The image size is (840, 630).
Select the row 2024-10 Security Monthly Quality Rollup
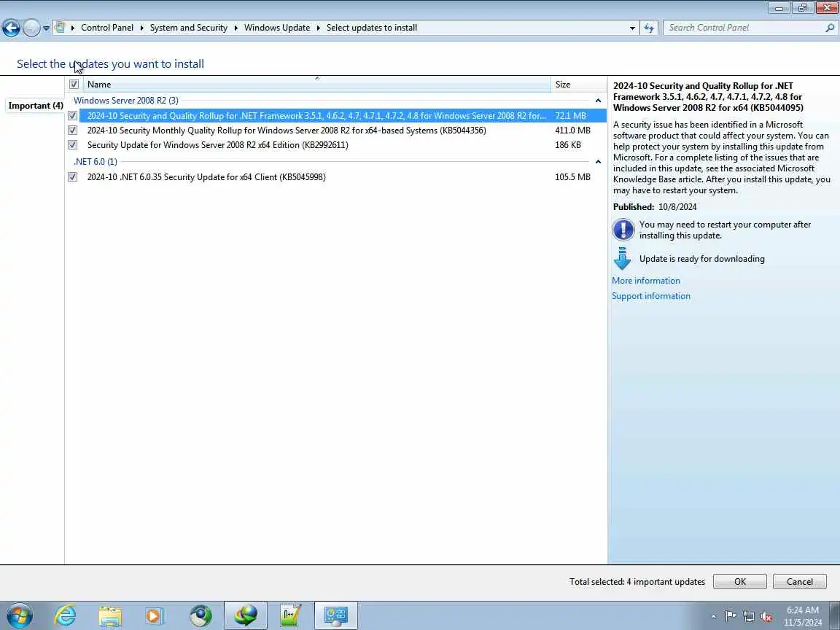pos(343,131)
